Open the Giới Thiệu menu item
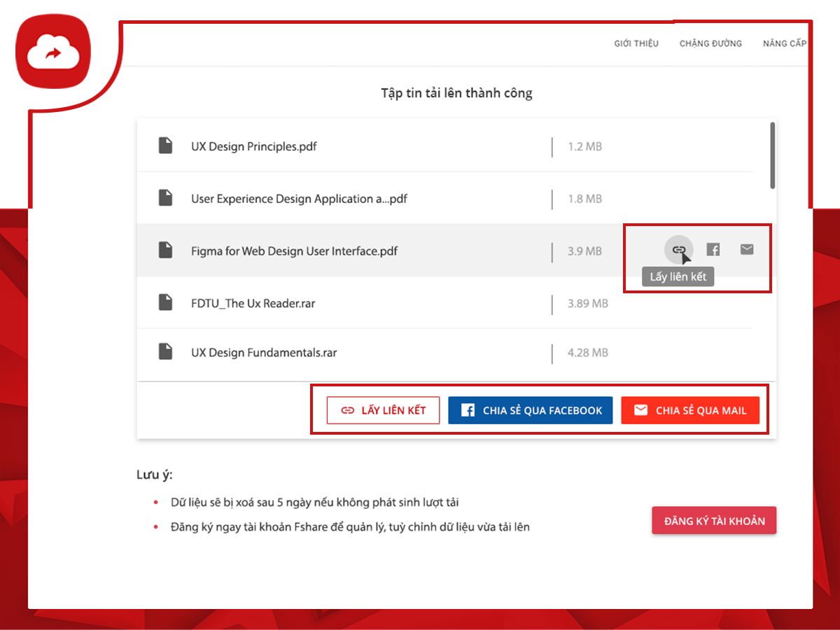840x630 pixels. tap(636, 43)
